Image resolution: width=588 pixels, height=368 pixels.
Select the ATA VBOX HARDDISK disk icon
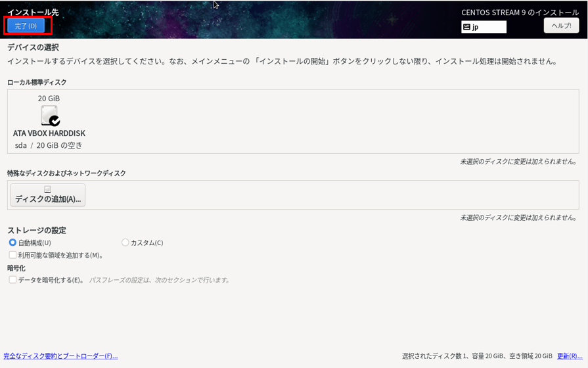(50, 116)
